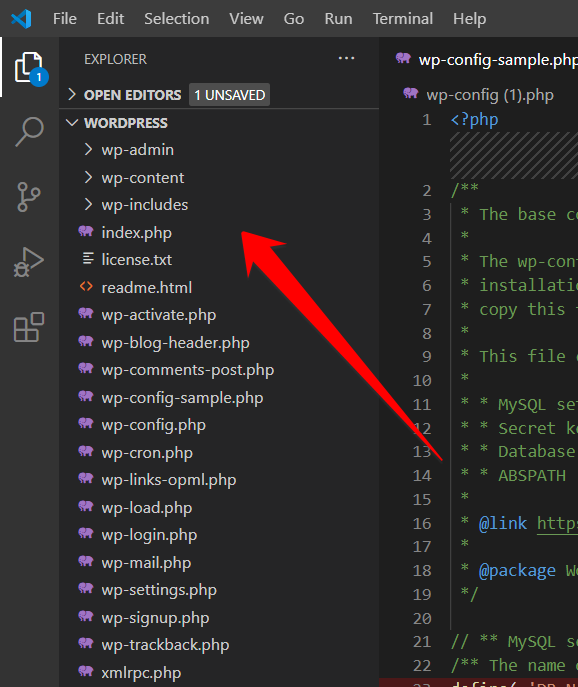Screen dimensions: 578x687
Task: Click the @package tag on line 18
Action: point(518,570)
